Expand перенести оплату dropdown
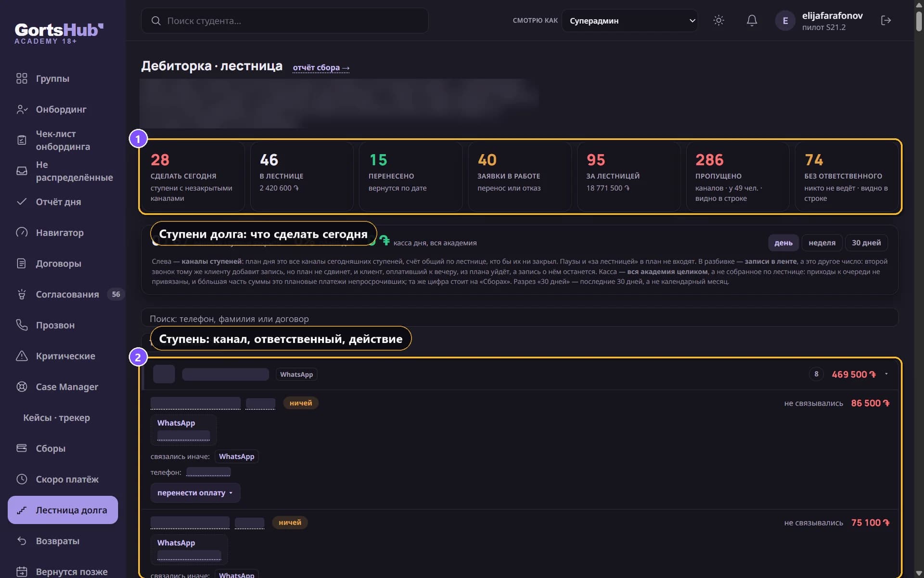 (x=195, y=493)
